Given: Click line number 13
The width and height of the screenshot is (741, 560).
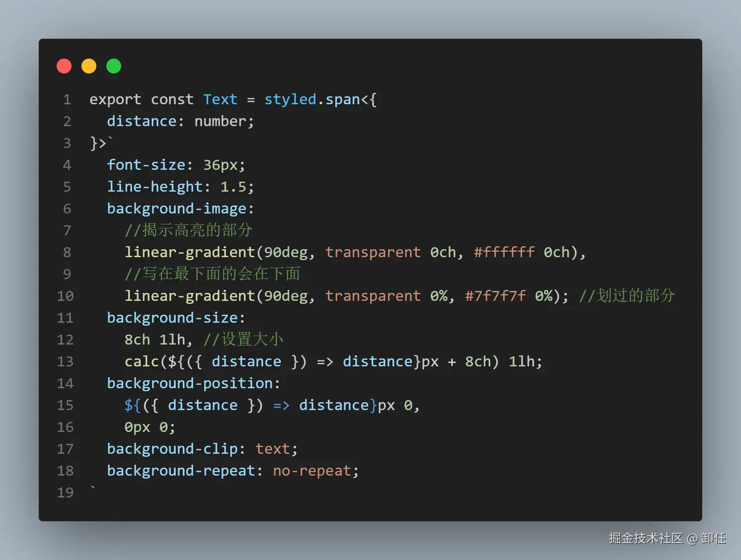Looking at the screenshot, I should [65, 361].
